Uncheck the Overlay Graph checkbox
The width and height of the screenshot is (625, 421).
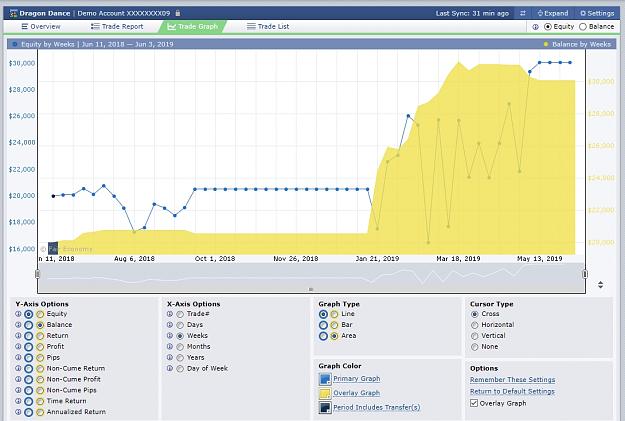pyautogui.click(x=474, y=403)
